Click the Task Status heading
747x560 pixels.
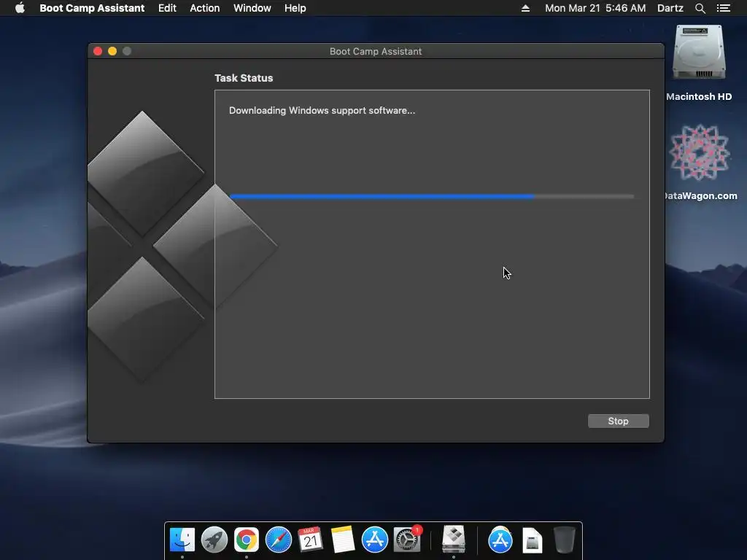tap(244, 78)
